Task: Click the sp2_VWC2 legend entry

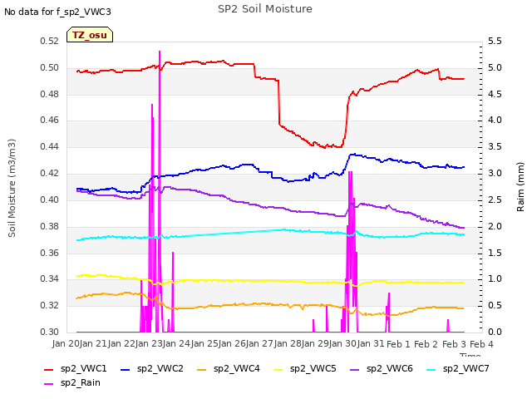Action: coord(151,369)
